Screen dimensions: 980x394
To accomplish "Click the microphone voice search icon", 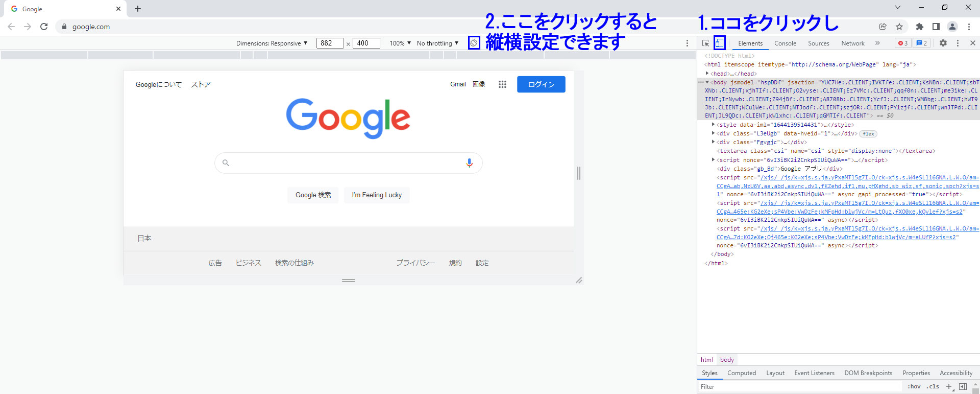I will (469, 163).
